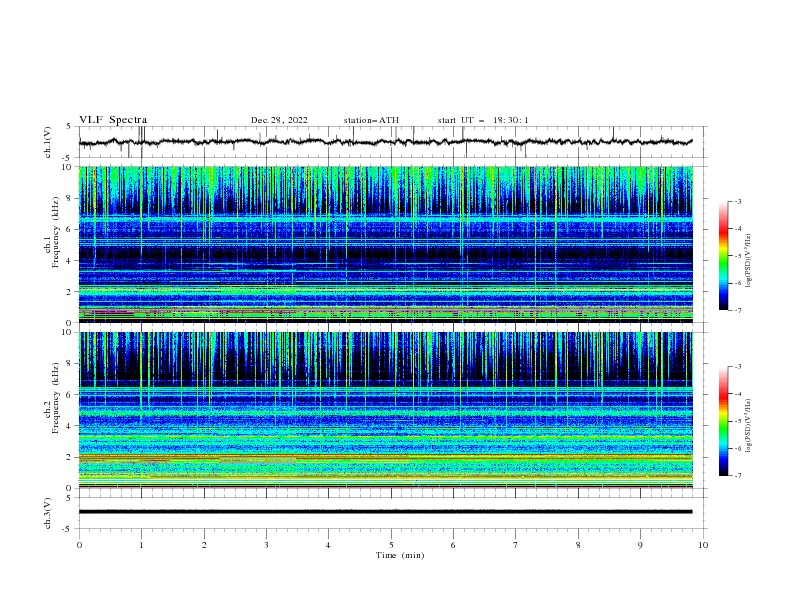Click the "ch.1(V)" axis label

pyautogui.click(x=48, y=142)
